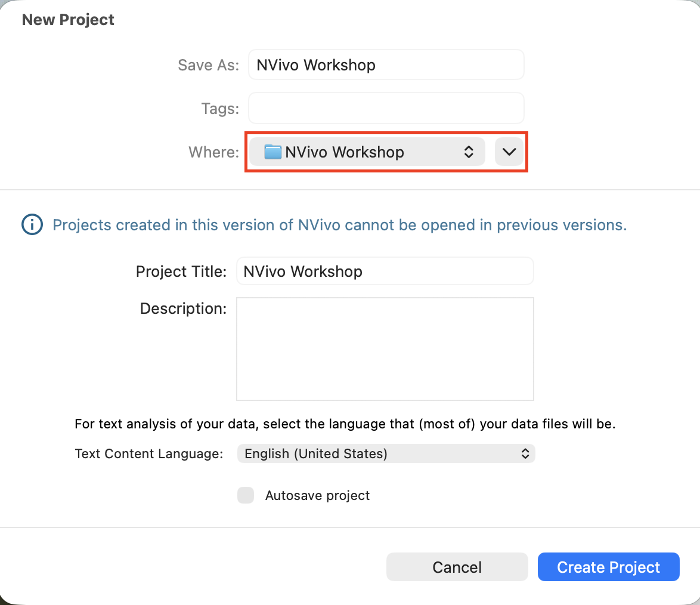Viewport: 700px width, 605px height.
Task: Click the Save As name field
Action: tap(386, 65)
